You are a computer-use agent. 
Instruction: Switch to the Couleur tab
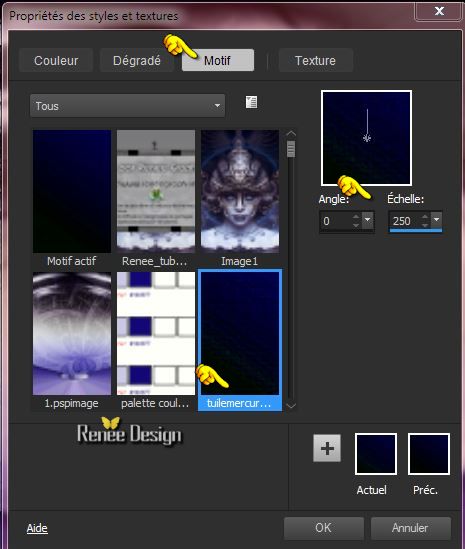(56, 61)
